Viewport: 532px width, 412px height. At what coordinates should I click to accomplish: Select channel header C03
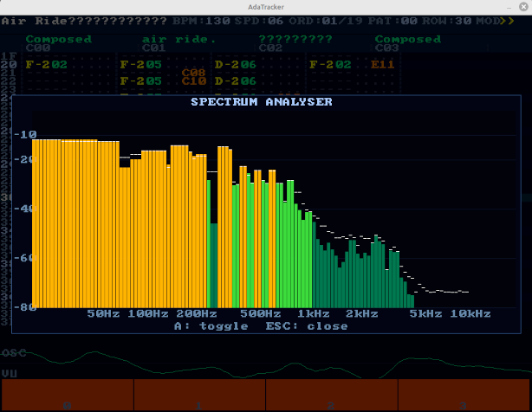[387, 48]
